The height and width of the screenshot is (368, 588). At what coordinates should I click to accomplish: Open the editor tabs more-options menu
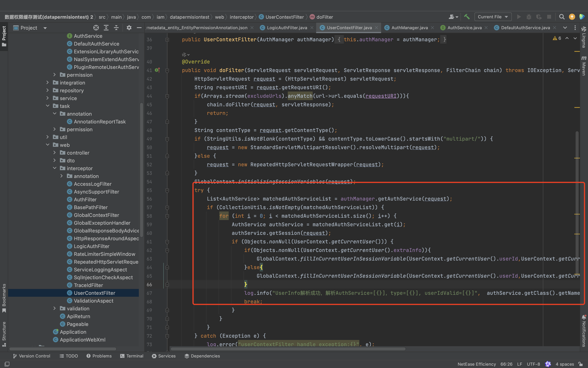click(x=575, y=28)
